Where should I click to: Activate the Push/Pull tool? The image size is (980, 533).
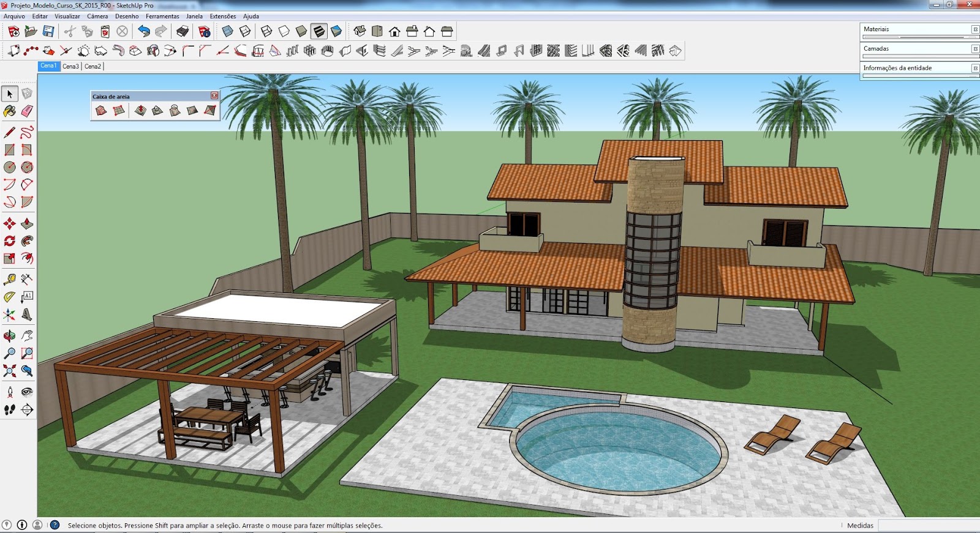27,223
